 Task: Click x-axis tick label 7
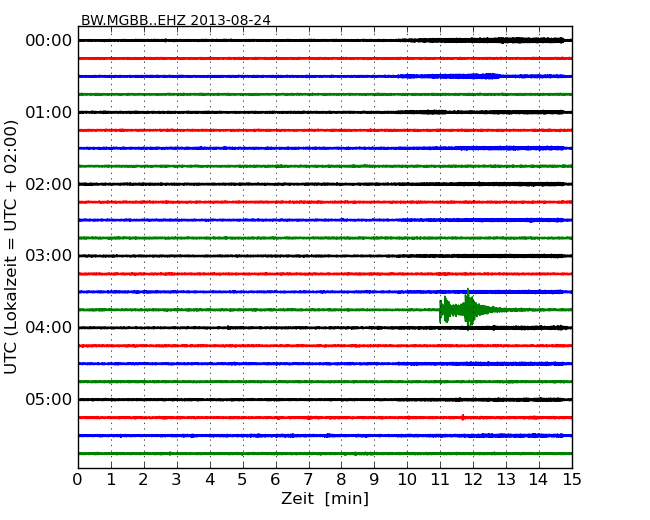(x=308, y=480)
